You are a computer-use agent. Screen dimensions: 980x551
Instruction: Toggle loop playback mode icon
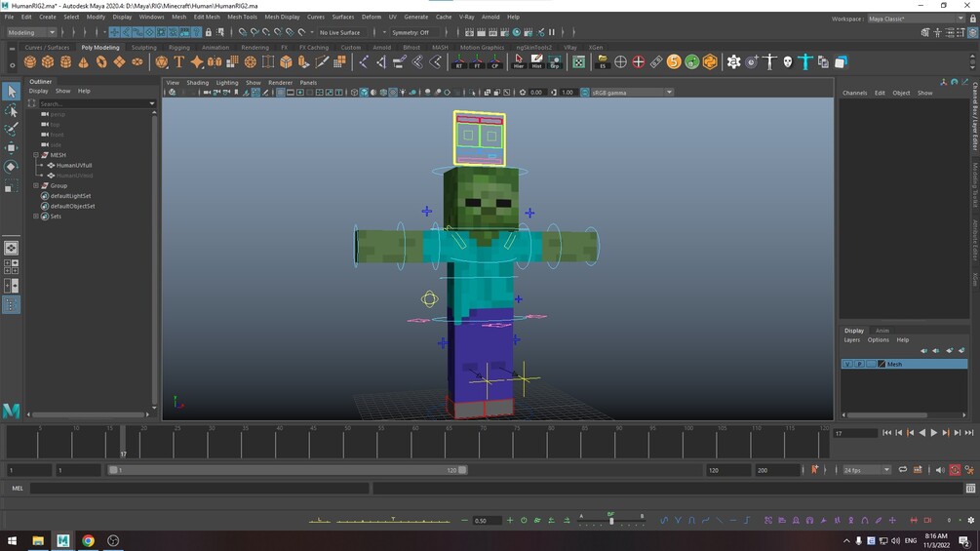[903, 470]
